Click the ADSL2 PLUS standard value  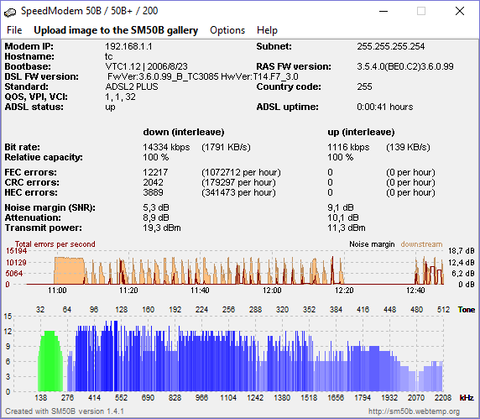pyautogui.click(x=132, y=87)
